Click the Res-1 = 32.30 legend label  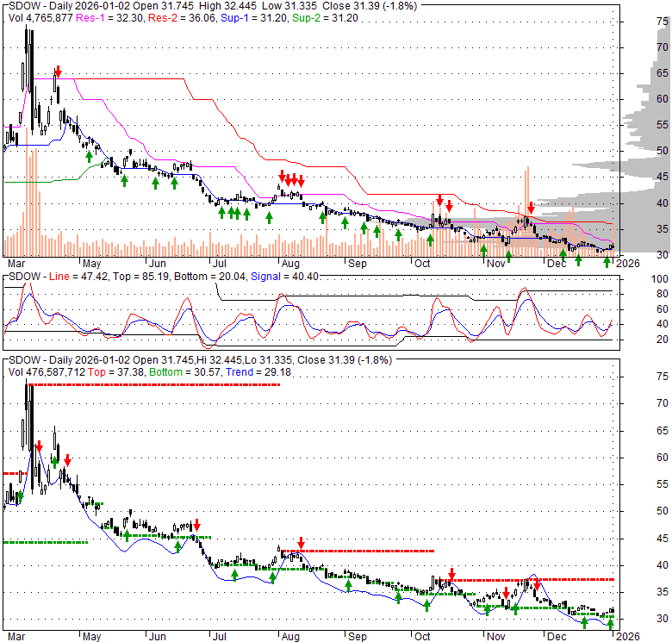(x=110, y=18)
